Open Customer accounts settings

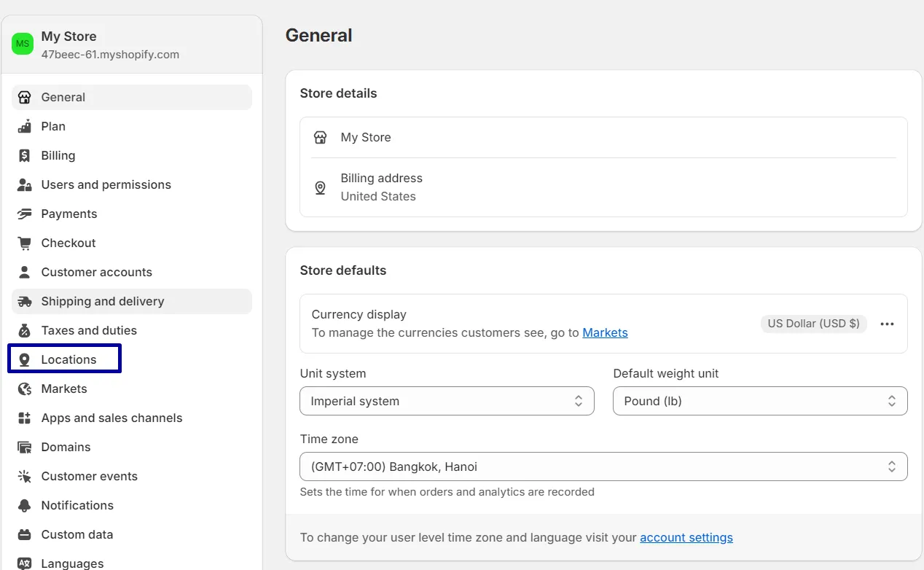pyautogui.click(x=132, y=272)
